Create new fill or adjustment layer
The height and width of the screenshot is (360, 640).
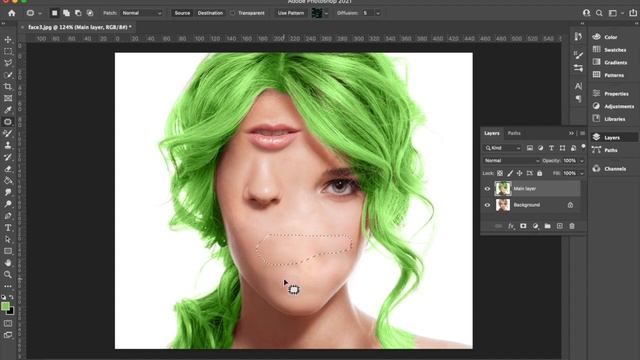point(536,226)
